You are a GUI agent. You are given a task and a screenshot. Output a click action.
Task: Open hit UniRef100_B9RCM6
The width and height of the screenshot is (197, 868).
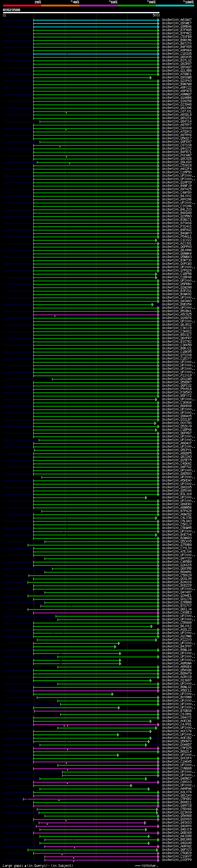[x=176, y=40]
